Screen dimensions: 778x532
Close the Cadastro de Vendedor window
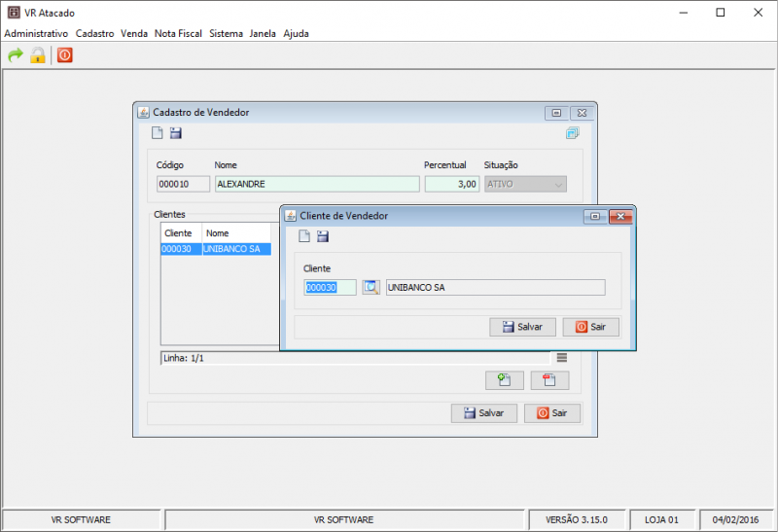click(x=582, y=113)
